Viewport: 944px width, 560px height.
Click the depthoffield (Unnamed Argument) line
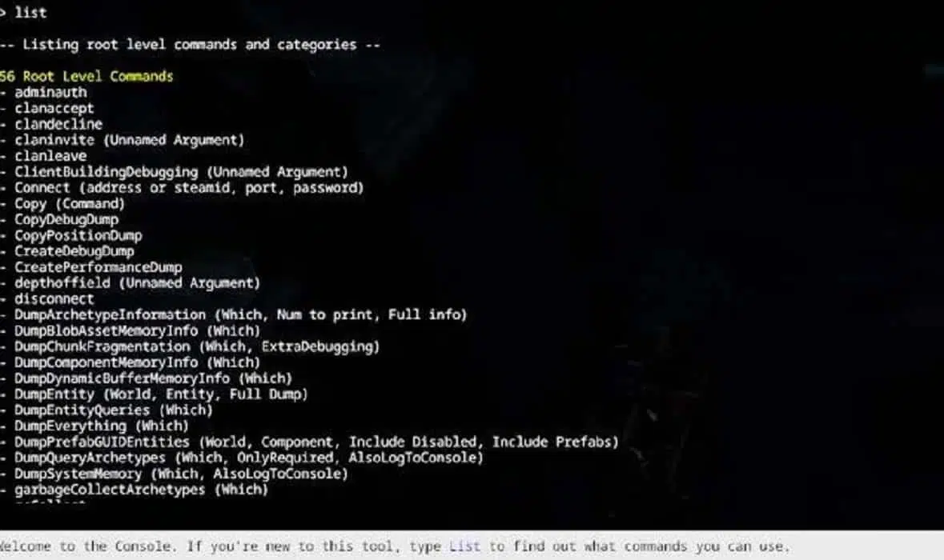[137, 283]
